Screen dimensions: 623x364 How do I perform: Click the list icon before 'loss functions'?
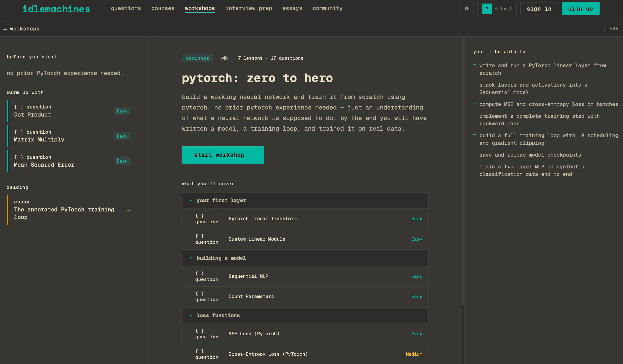(191, 316)
